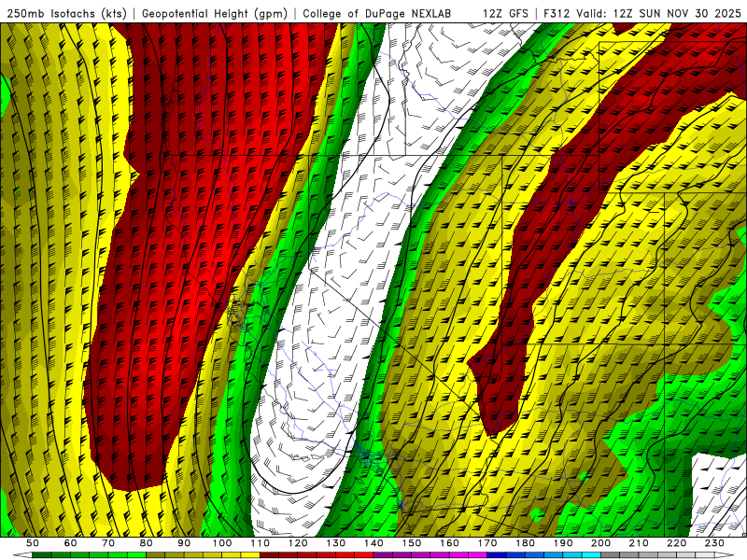The image size is (747, 560).
Task: Click the 'Geopotential Height (gpm)' title text
Action: 215,14
